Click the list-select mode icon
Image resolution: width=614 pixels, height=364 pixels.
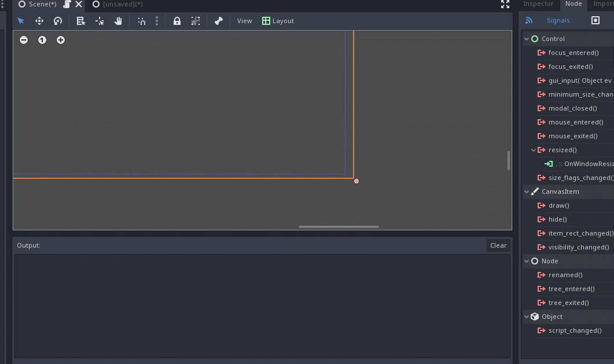tap(80, 21)
